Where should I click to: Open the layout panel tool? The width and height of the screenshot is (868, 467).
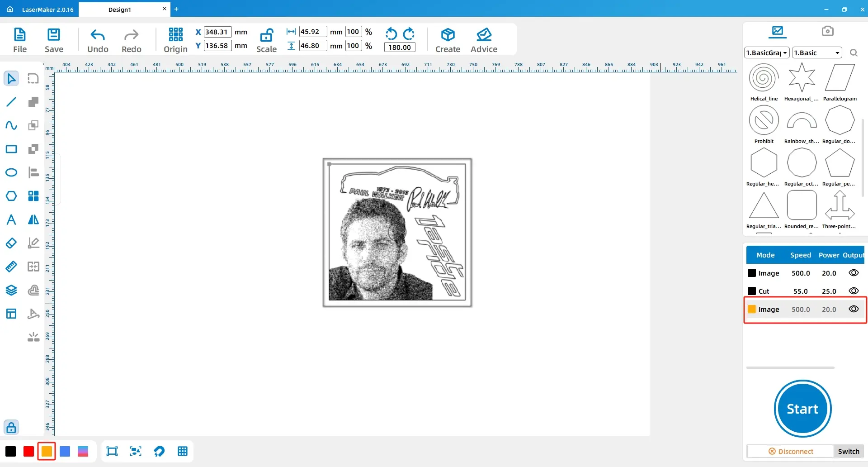tap(11, 314)
